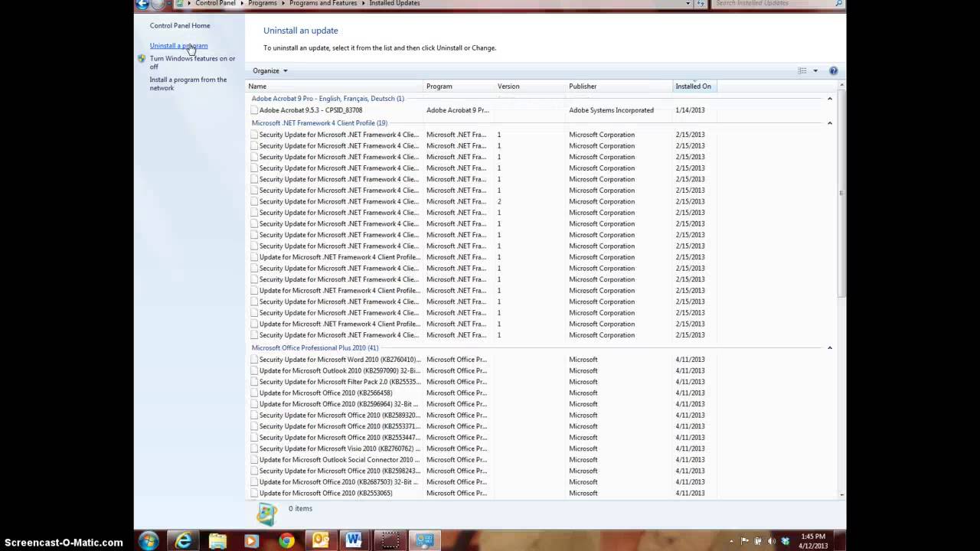Select Update for Outlook 2010 (KB2597090)
Screen dimensions: 980x551
click(340, 371)
